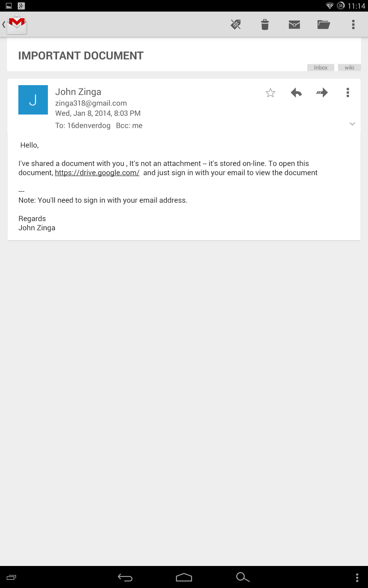This screenshot has width=368, height=588.
Task: Open message options three-dot menu
Action: point(348,93)
